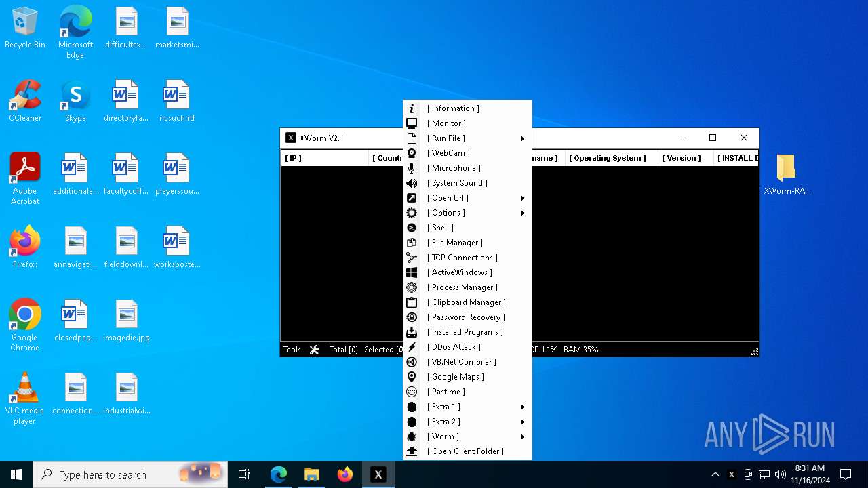
Task: Choose the [ Open Client Folder ] menu entry
Action: click(x=467, y=451)
